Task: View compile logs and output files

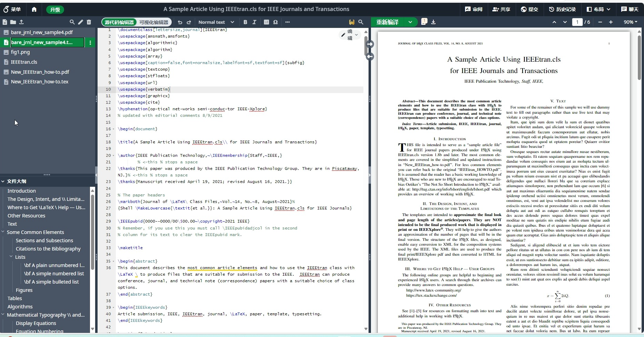Action: click(x=424, y=22)
